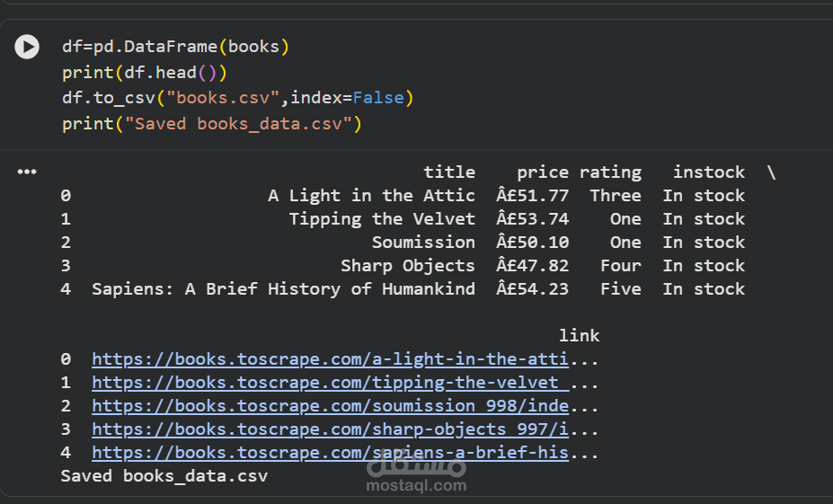833x504 pixels.
Task: Click price value Â£50.10
Action: pyautogui.click(x=532, y=243)
